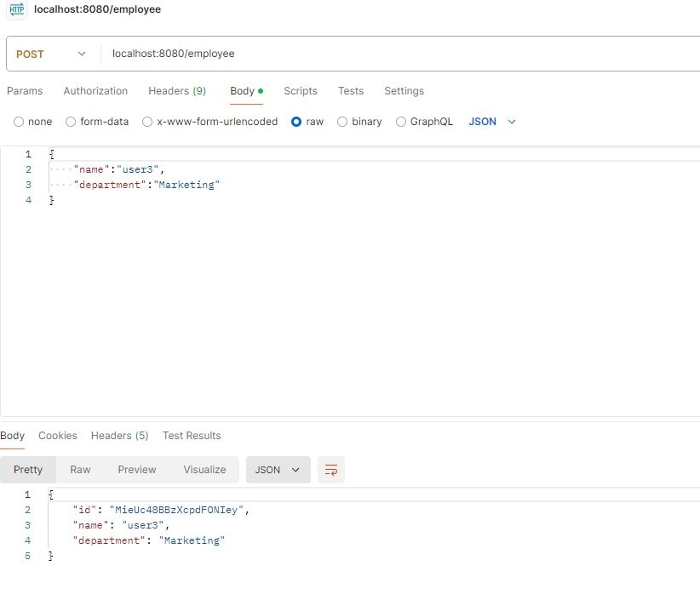Open the Authorization tab
The height and width of the screenshot is (600, 700).
pyautogui.click(x=95, y=91)
